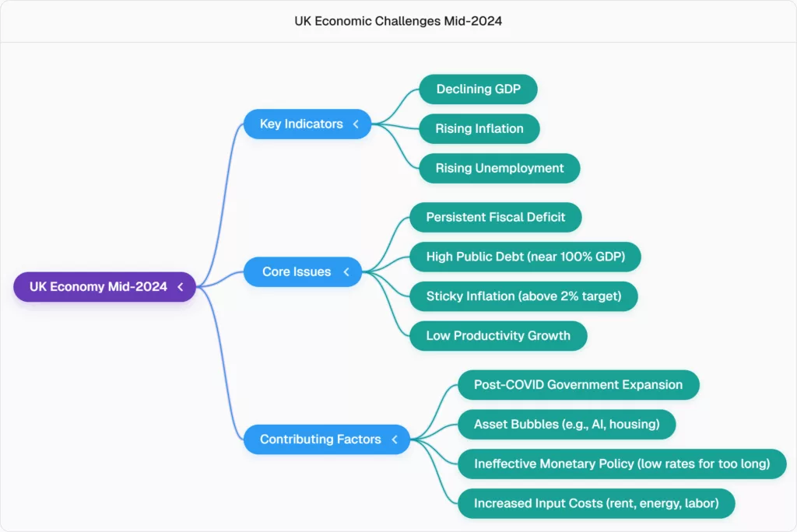Collapse the UK Economy Mid-2024 root chevron

point(180,287)
